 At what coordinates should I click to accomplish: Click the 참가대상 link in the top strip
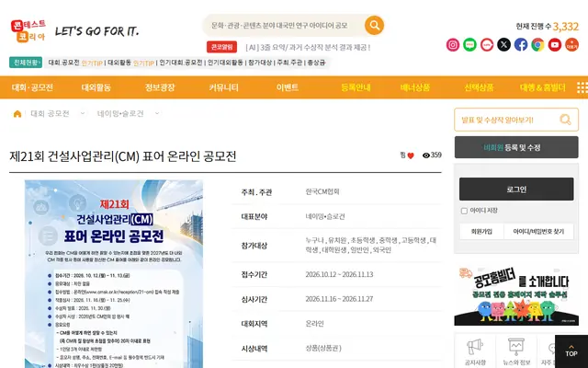260,63
